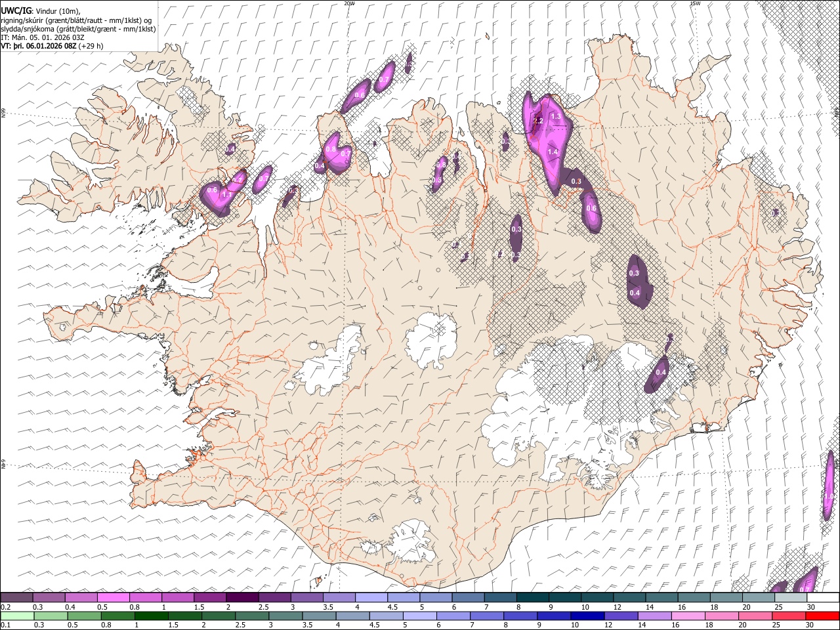
Task: Click the light green lower swatch at 0.1
Action: point(17,616)
